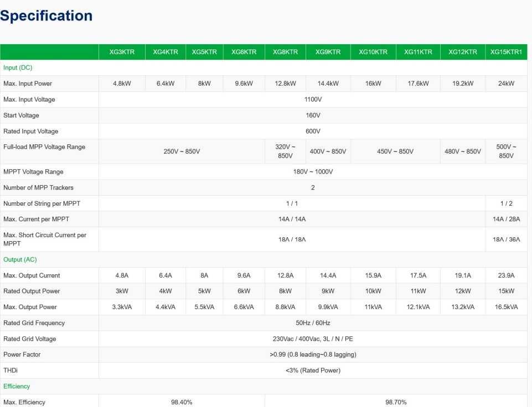Screen dimensions: 532x407
Task: Click the Max. Current per MPPT label
Action: 37,219
